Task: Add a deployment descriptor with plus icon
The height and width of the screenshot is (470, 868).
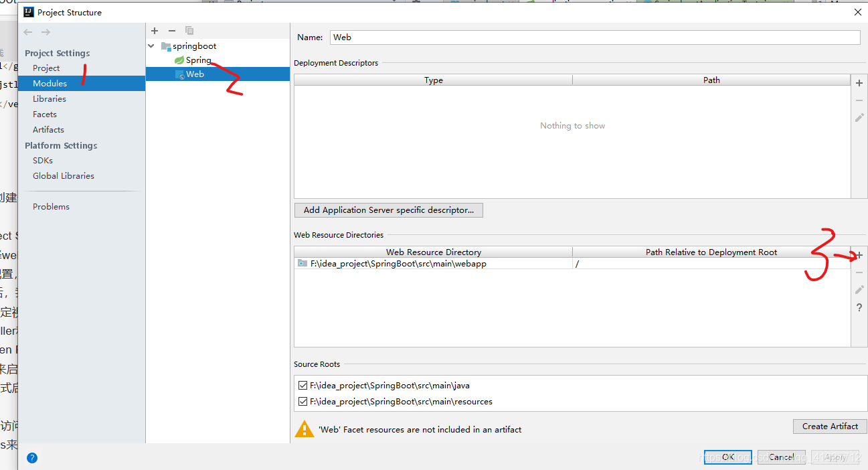Action: pyautogui.click(x=859, y=82)
